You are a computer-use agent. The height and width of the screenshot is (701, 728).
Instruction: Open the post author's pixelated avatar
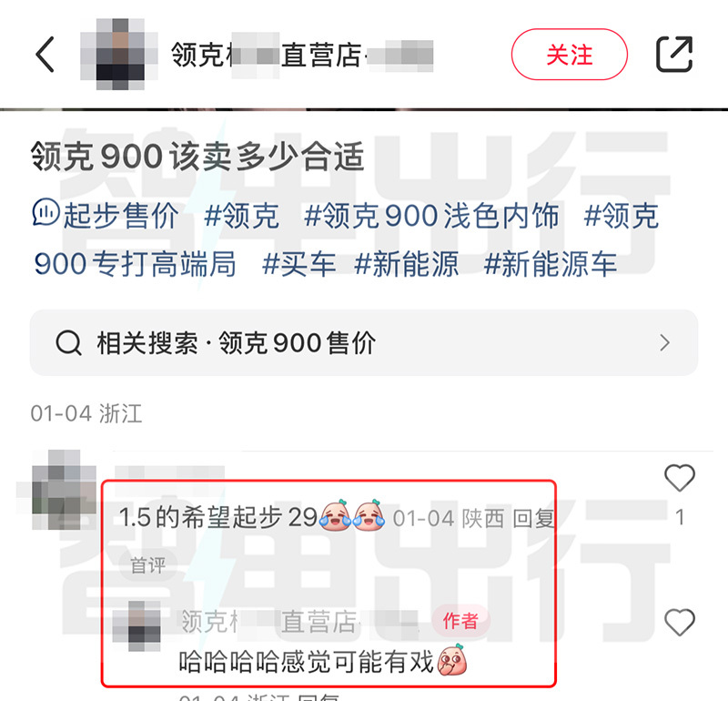coord(119,55)
